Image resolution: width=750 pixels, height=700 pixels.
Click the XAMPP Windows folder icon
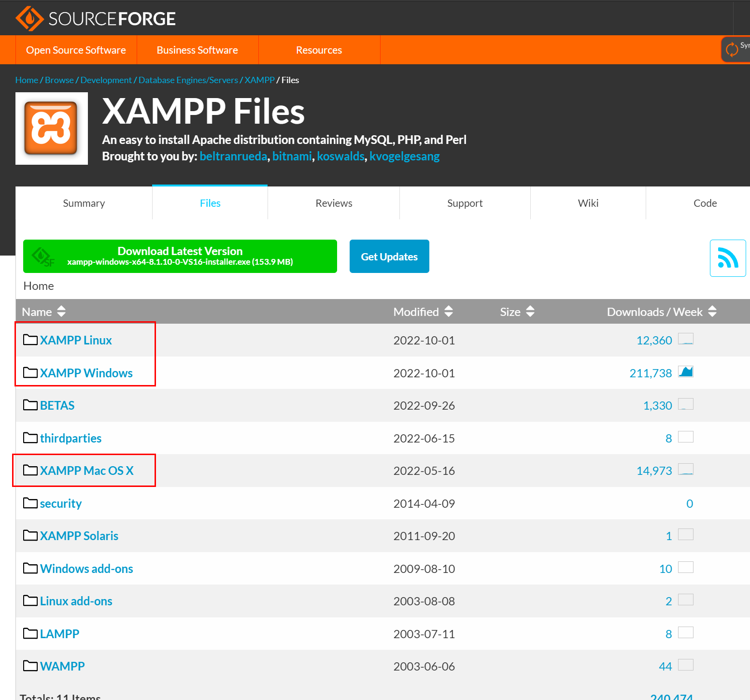click(x=30, y=372)
